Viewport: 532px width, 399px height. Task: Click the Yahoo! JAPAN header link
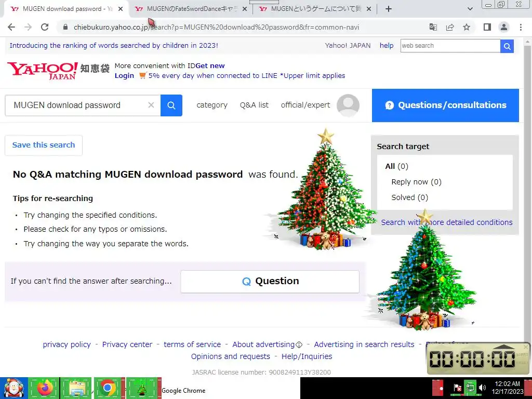348,46
